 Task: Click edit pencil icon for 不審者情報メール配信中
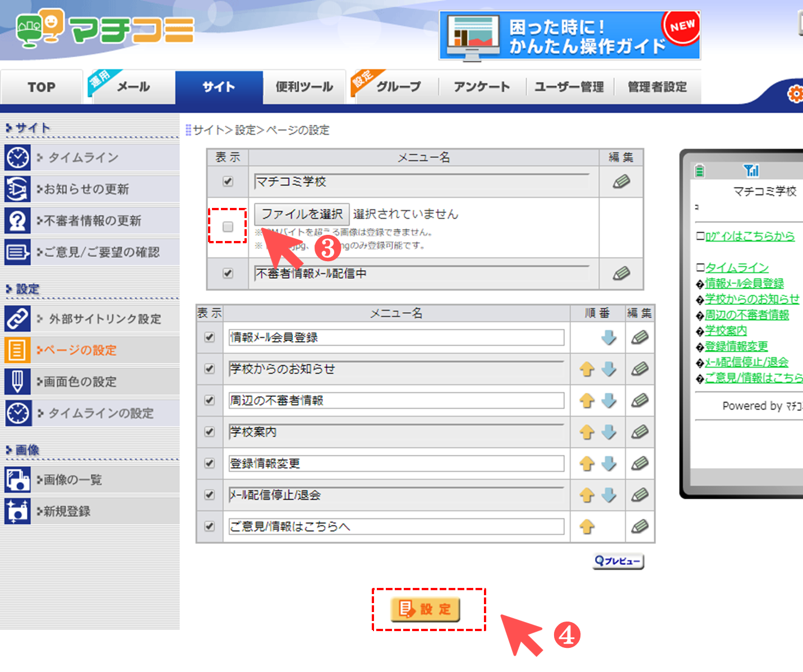point(621,274)
